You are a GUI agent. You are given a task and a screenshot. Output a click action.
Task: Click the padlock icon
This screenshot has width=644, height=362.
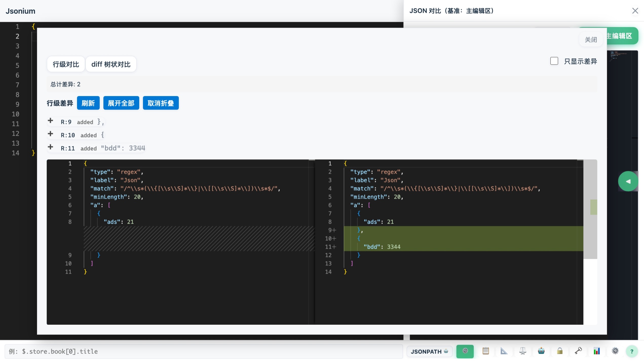coord(560,351)
